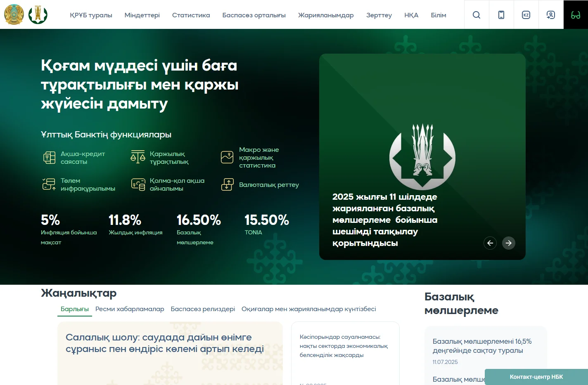The width and height of the screenshot is (588, 385).
Task: Open the Білім menu item
Action: (439, 15)
